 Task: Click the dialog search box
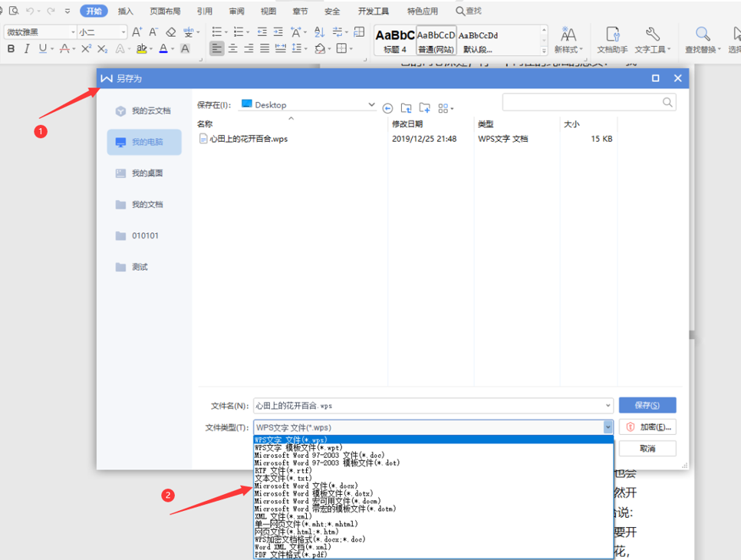tap(589, 102)
